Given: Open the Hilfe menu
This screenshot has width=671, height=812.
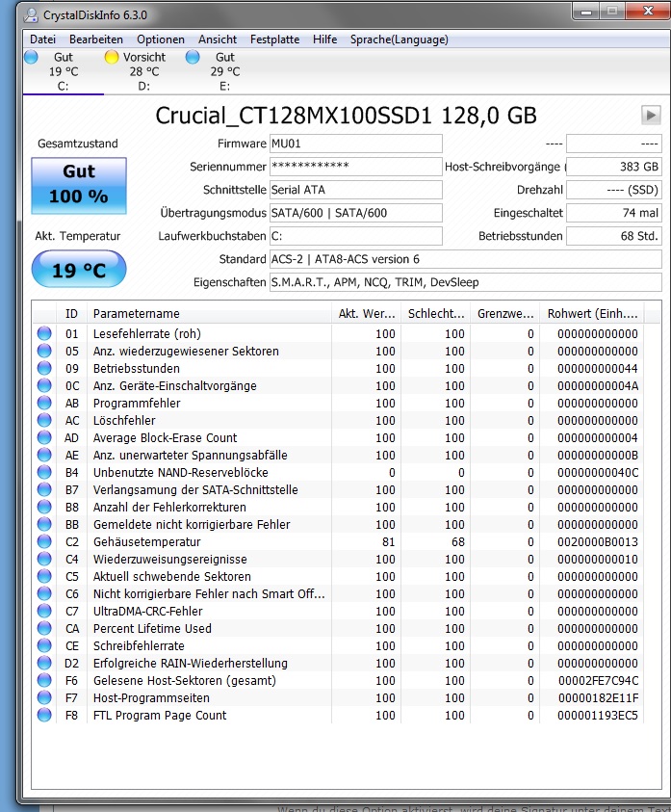Looking at the screenshot, I should pyautogui.click(x=324, y=39).
